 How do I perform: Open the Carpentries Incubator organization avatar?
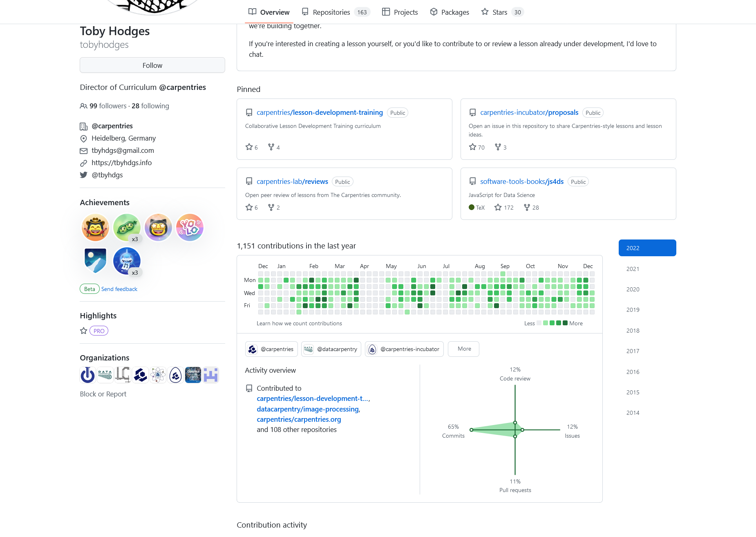coord(175,375)
